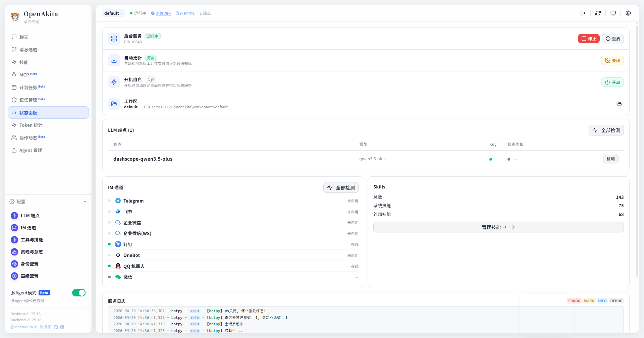Open the openakita.ai website link
Viewport: 644px width, 338px height.
24,327
